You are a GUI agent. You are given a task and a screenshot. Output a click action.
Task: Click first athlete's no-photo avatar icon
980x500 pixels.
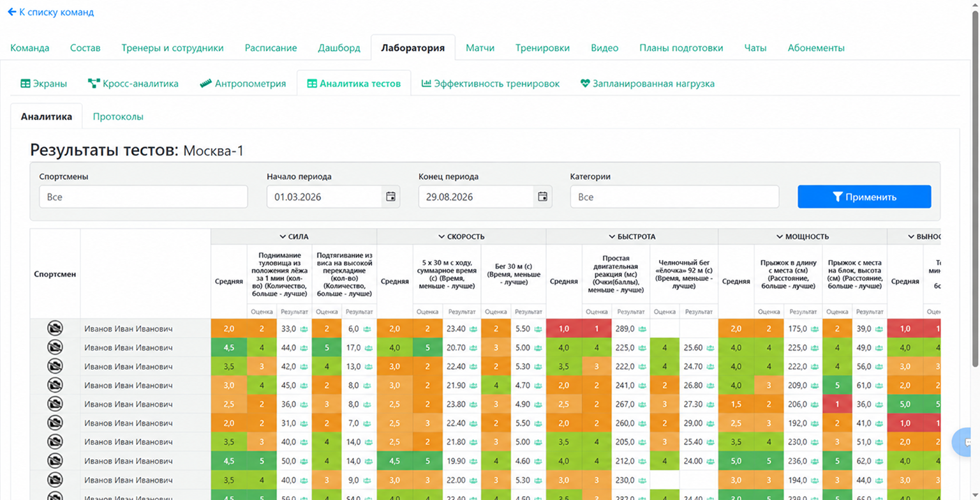coord(55,329)
